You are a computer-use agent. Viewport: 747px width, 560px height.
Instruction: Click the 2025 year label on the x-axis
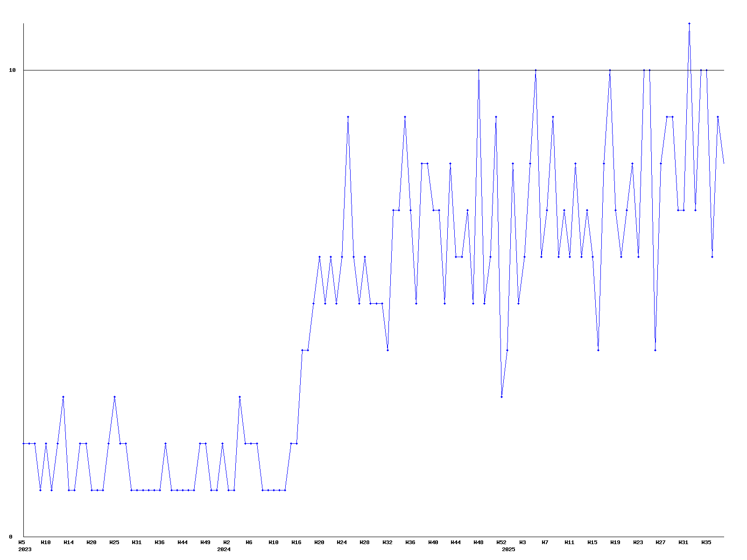click(x=508, y=549)
